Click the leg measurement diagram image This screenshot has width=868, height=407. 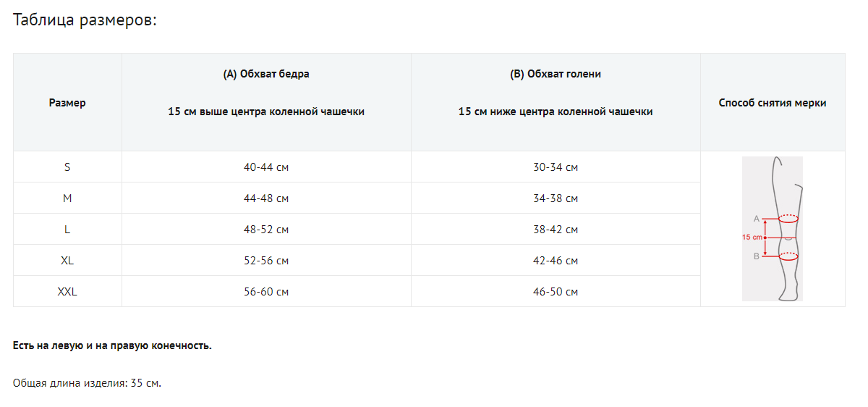[772, 229]
